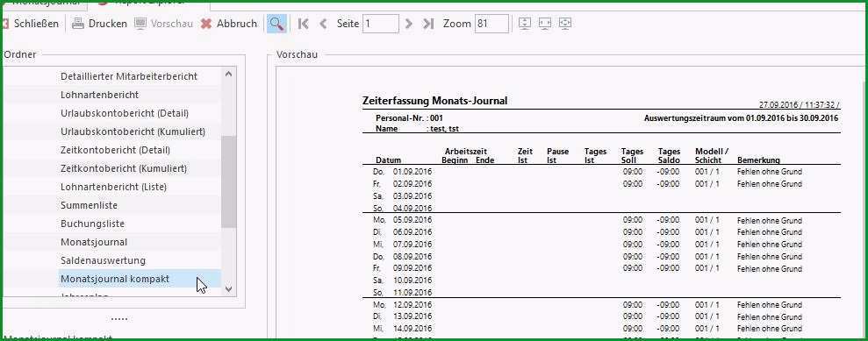
Task: Select Monatsjournal kompakt in list
Action: 115,279
